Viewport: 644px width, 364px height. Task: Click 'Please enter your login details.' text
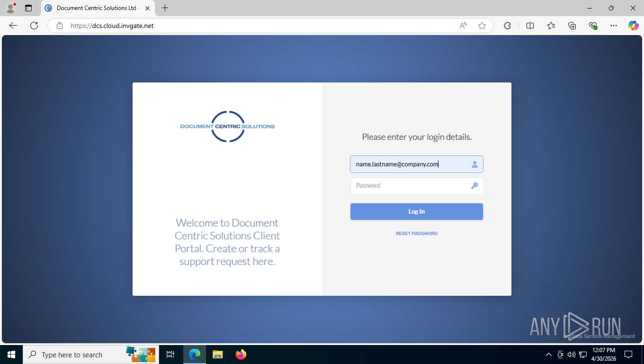point(417,137)
